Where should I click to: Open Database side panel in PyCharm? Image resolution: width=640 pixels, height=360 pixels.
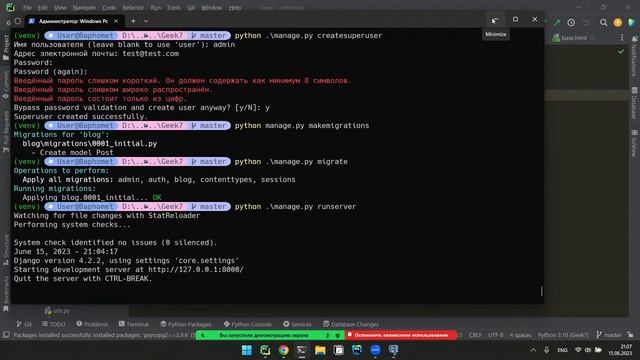coord(635,102)
